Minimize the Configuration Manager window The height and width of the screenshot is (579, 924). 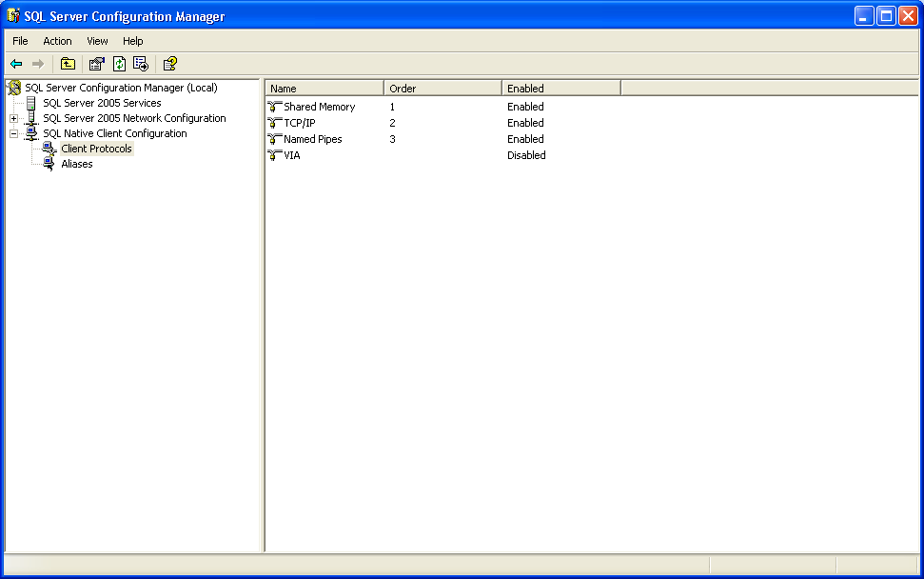click(864, 16)
